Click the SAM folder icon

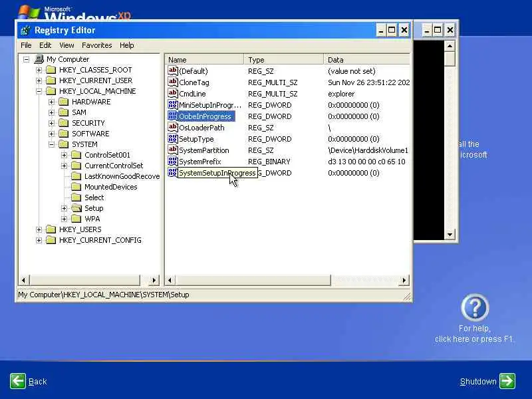(x=63, y=112)
